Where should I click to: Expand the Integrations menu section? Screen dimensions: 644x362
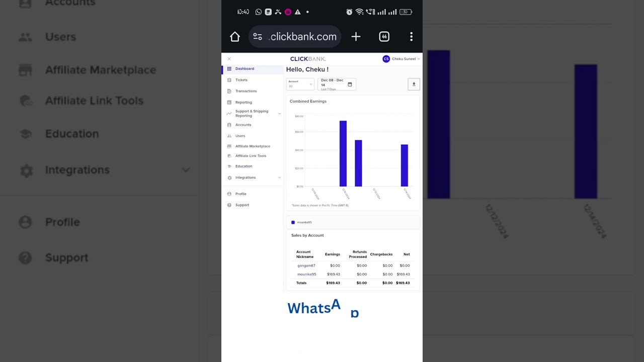pos(279,177)
